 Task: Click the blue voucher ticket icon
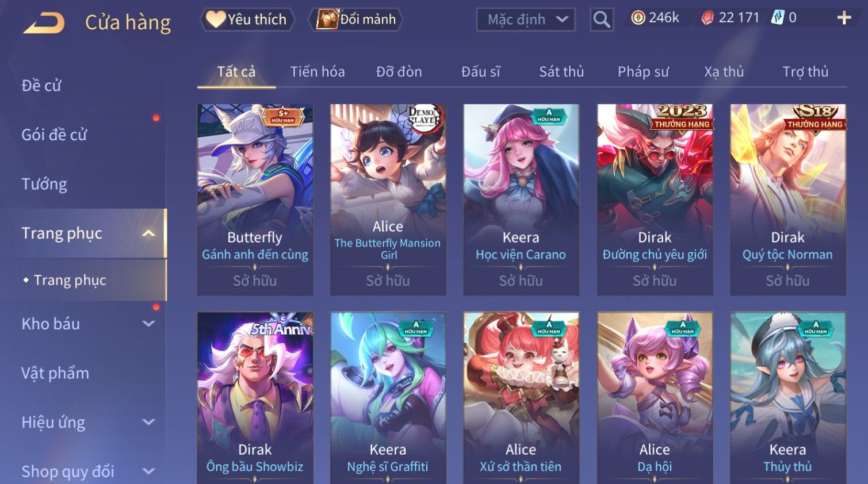[778, 18]
